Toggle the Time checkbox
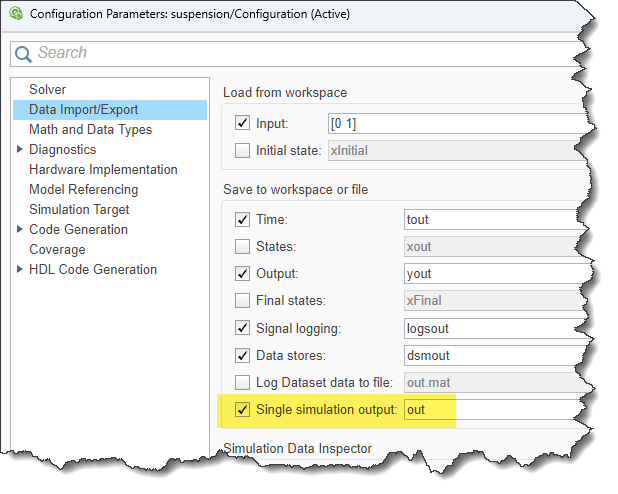Viewport: 618px width, 494px height. [x=242, y=219]
